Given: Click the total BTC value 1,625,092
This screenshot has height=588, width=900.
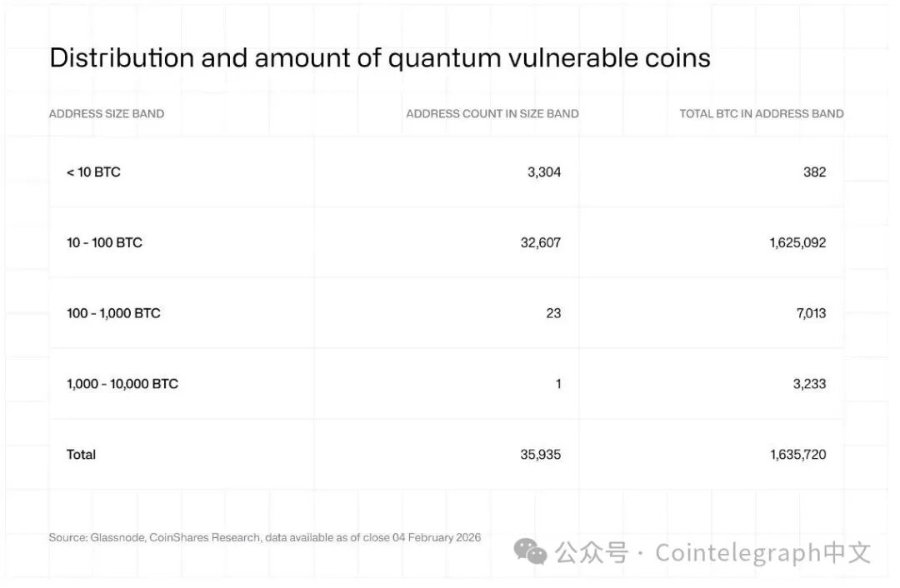Looking at the screenshot, I should click(797, 243).
